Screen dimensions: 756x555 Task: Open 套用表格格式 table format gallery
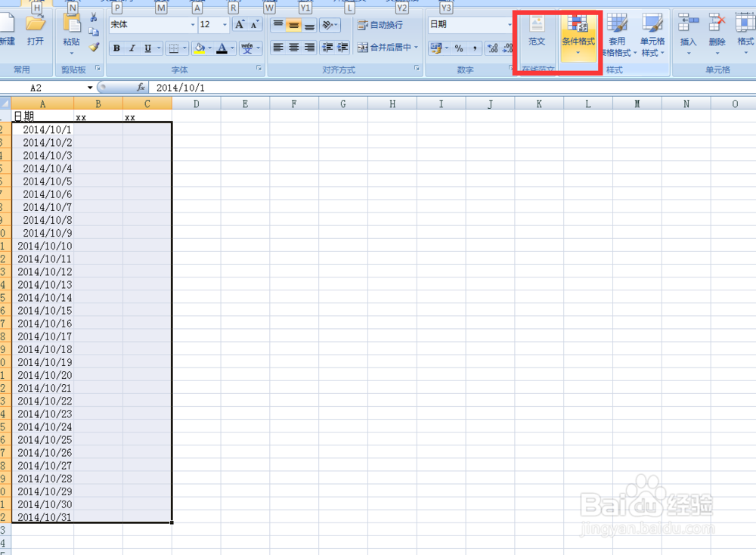click(617, 35)
